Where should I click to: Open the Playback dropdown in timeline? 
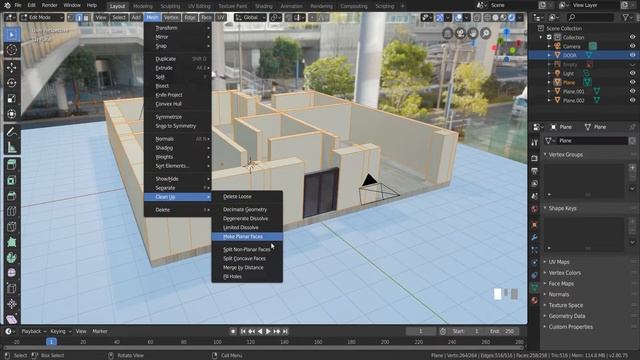33,331
